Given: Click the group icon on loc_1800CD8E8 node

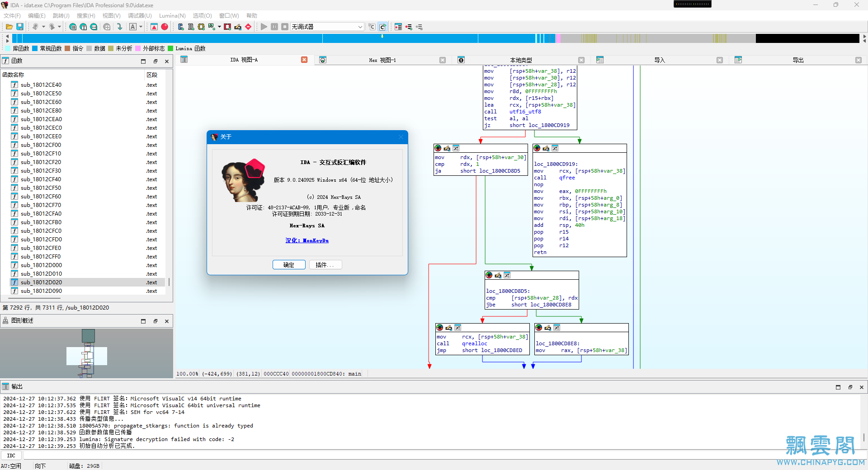Looking at the screenshot, I should [557, 328].
